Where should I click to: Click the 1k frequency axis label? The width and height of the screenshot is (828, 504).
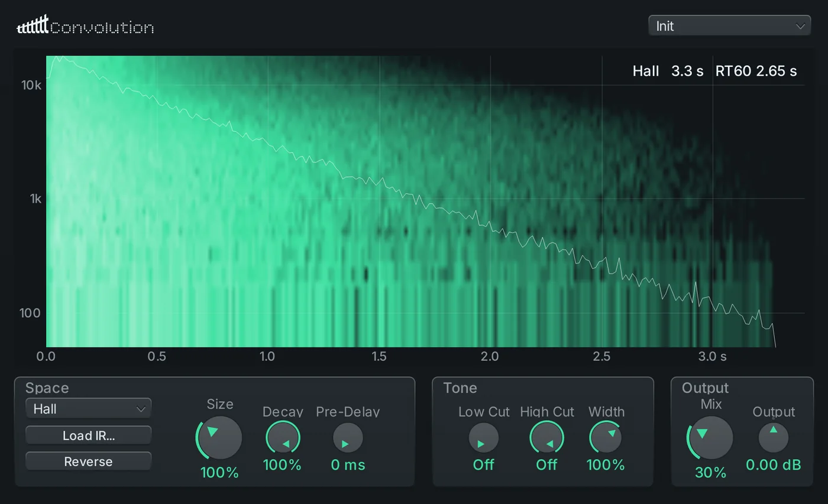click(x=35, y=199)
